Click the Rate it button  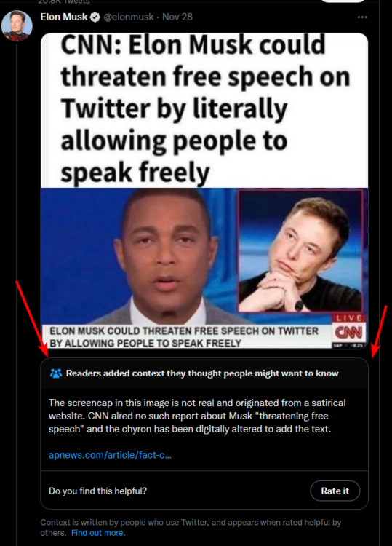335,491
